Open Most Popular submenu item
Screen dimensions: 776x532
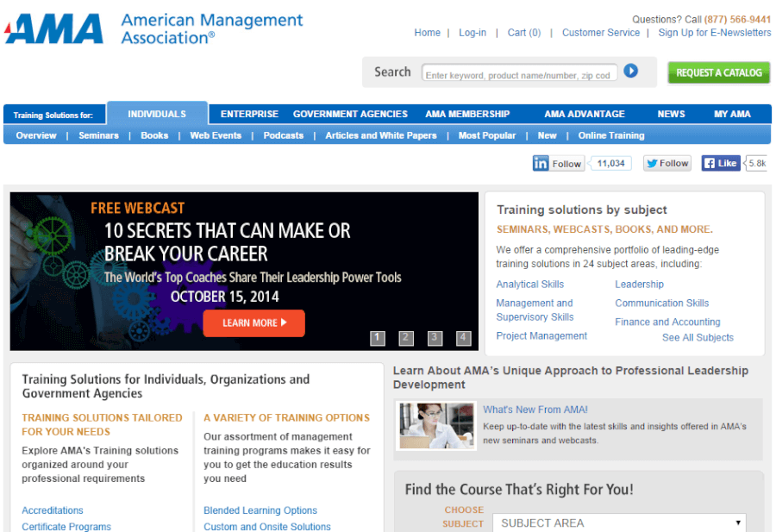coord(487,135)
